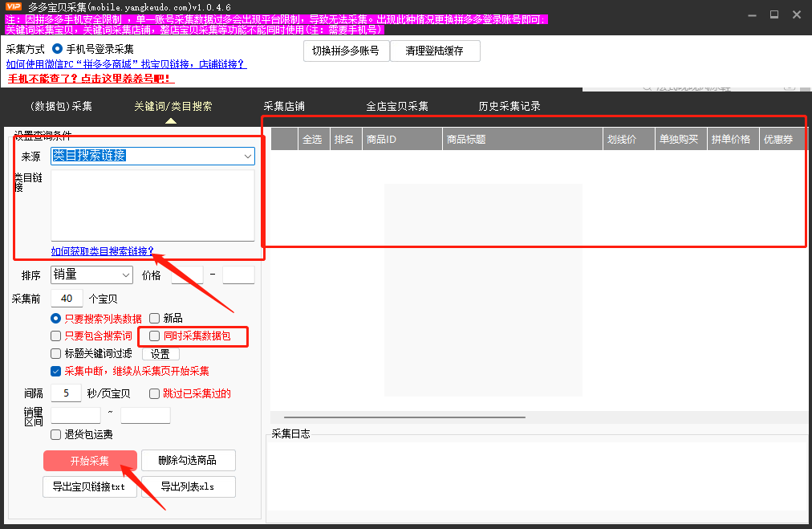Click the 单独购买 column header
The height and width of the screenshot is (529, 812).
click(681, 139)
